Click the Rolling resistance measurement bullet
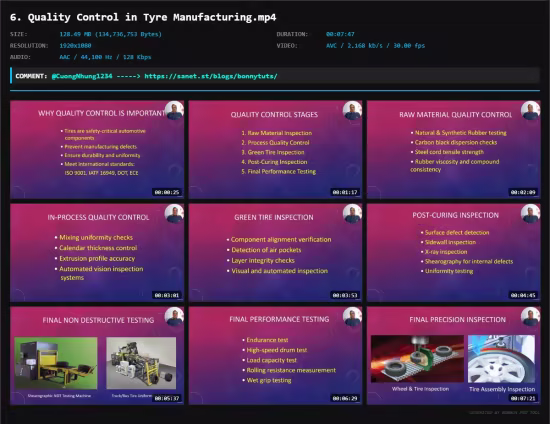 pos(289,370)
